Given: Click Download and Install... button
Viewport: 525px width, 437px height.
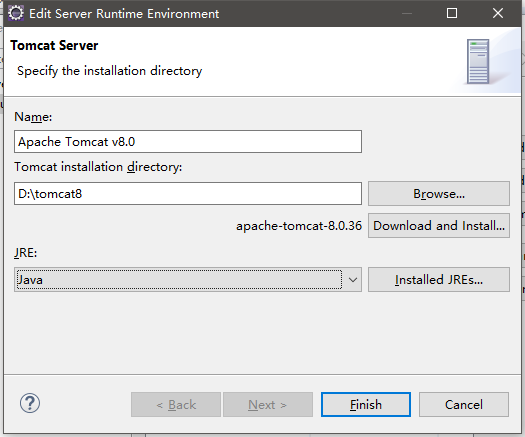Looking at the screenshot, I should [439, 226].
